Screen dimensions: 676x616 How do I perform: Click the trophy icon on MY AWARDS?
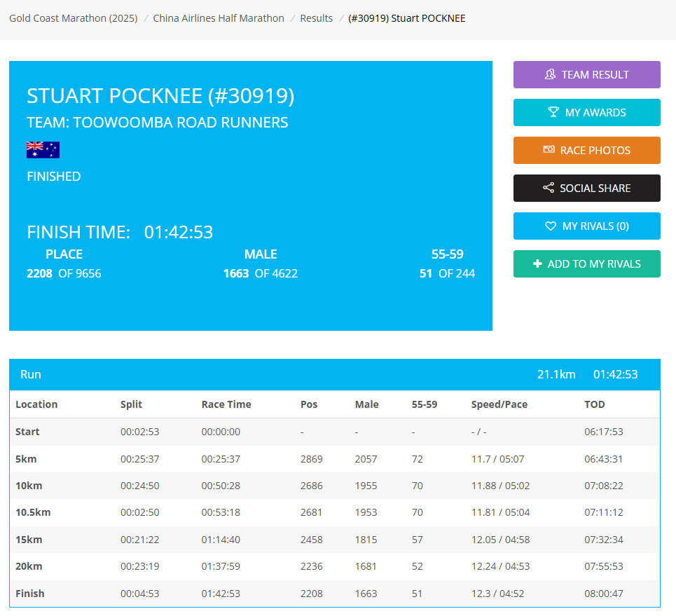point(553,112)
